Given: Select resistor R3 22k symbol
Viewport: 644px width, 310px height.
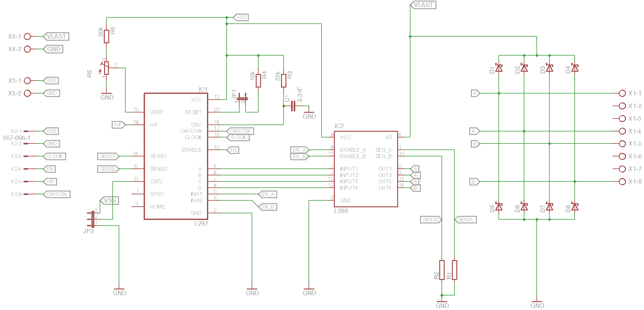Looking at the screenshot, I should pos(284,80).
